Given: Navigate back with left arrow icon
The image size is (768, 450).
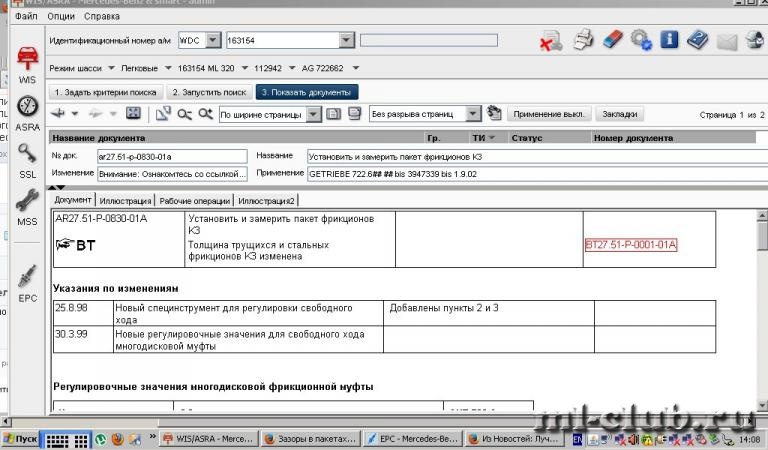Looking at the screenshot, I should click(x=58, y=114).
